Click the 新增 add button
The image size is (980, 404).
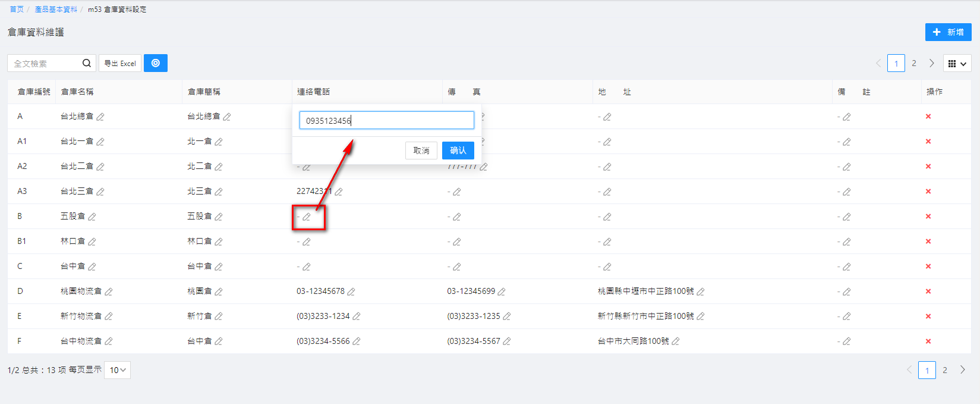948,32
